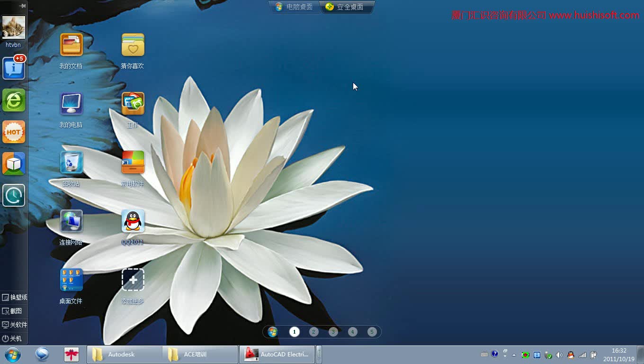Switch to desktop page 4
The width and height of the screenshot is (644, 364).
point(352,332)
